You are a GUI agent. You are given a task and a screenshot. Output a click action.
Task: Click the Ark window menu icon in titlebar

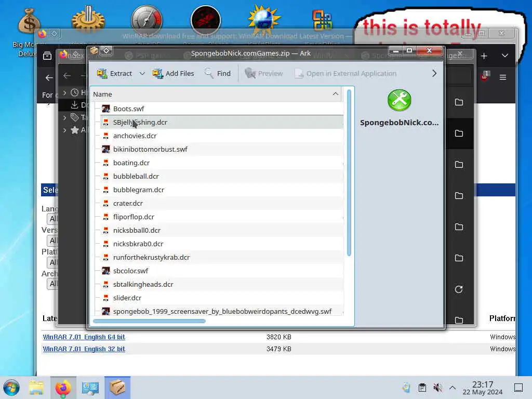pos(94,51)
